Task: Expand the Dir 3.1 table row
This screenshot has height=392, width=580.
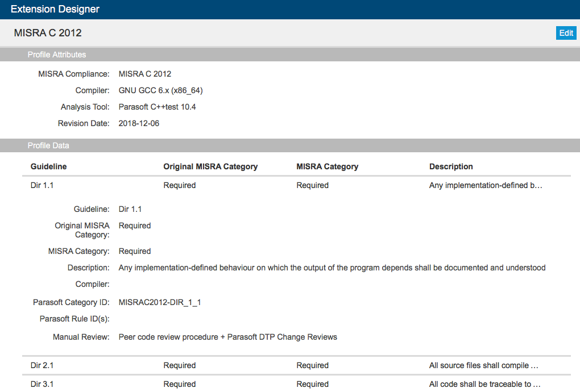Action: coord(296,384)
